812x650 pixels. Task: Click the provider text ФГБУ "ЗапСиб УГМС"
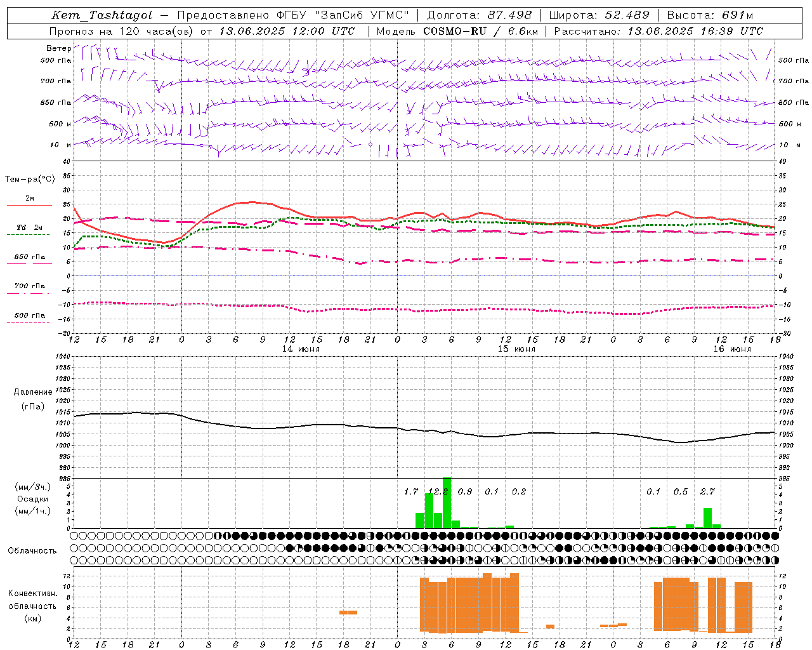click(344, 16)
